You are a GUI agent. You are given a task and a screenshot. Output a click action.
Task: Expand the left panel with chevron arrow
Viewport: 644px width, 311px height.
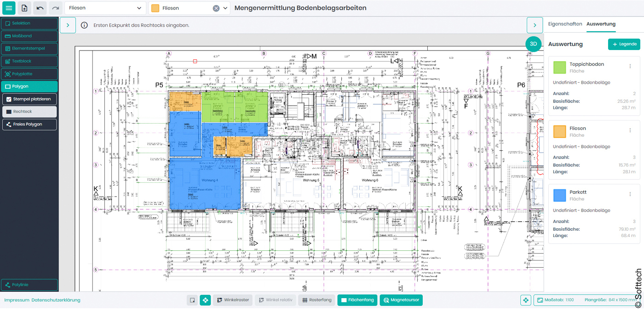click(68, 25)
